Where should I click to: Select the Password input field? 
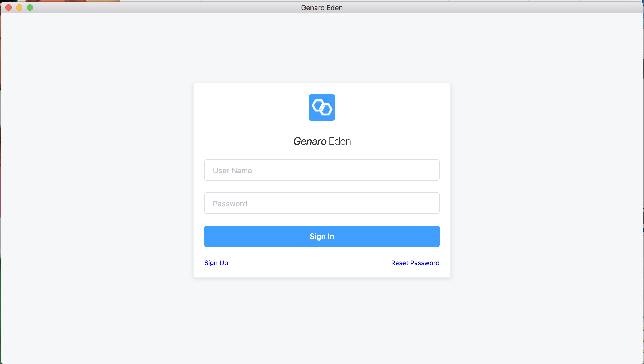pyautogui.click(x=321, y=203)
